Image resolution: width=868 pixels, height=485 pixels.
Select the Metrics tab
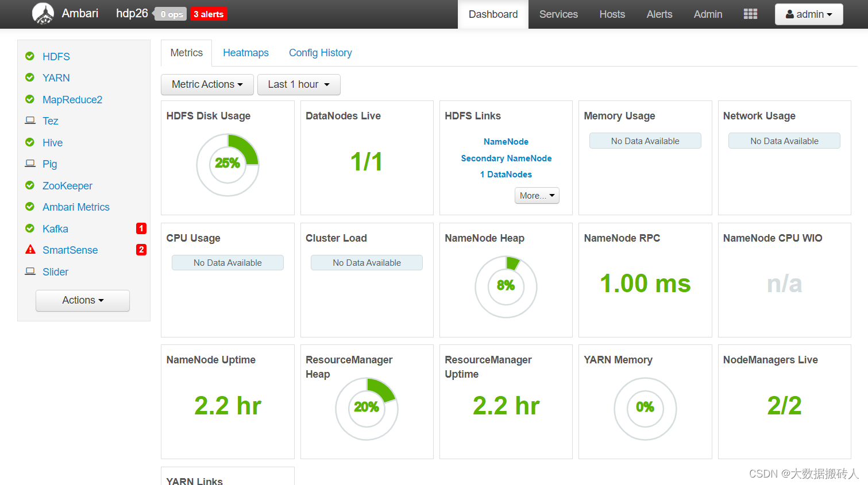(x=187, y=53)
